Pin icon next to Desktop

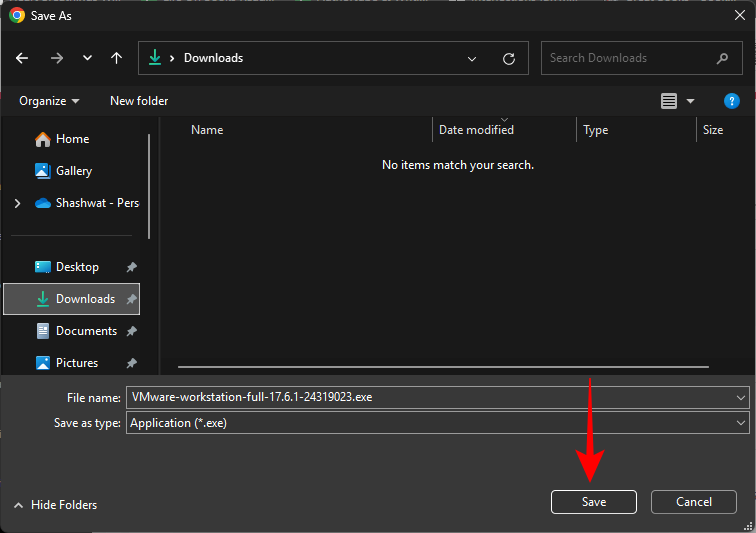[132, 267]
